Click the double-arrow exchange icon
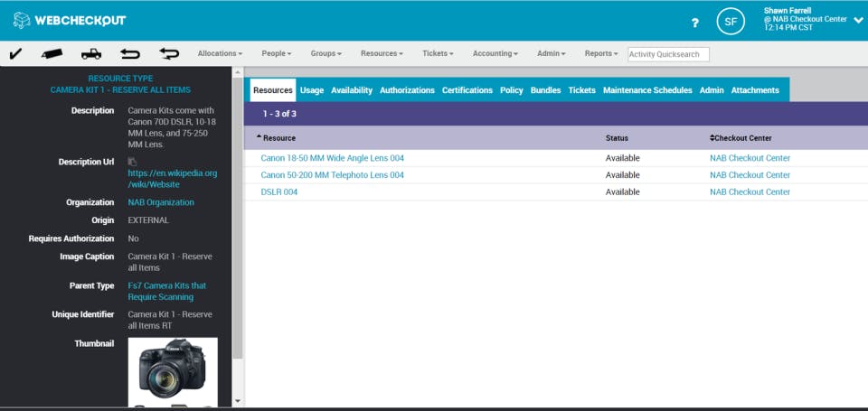This screenshot has height=411, width=868. (x=169, y=53)
